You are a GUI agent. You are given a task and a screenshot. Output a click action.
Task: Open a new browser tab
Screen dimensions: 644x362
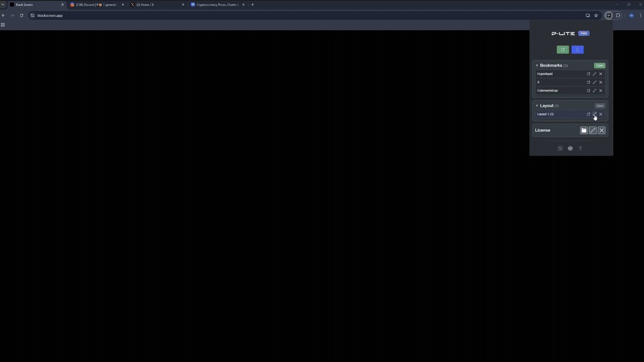click(x=253, y=4)
